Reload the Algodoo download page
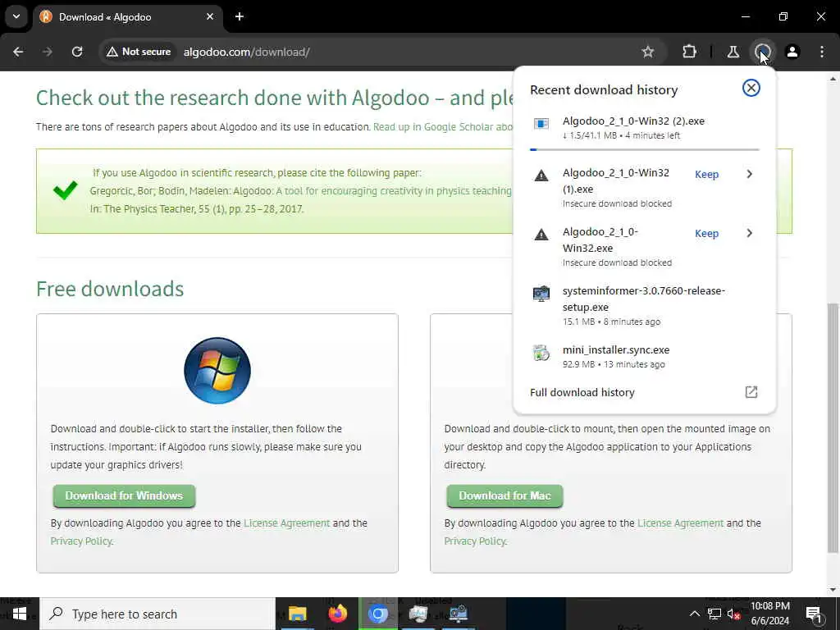Viewport: 840px width, 630px height. (77, 52)
